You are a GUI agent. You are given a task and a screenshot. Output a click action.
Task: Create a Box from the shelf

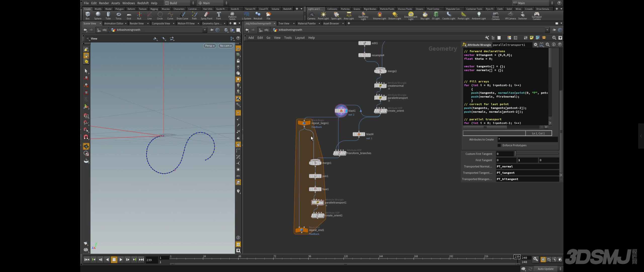point(88,16)
